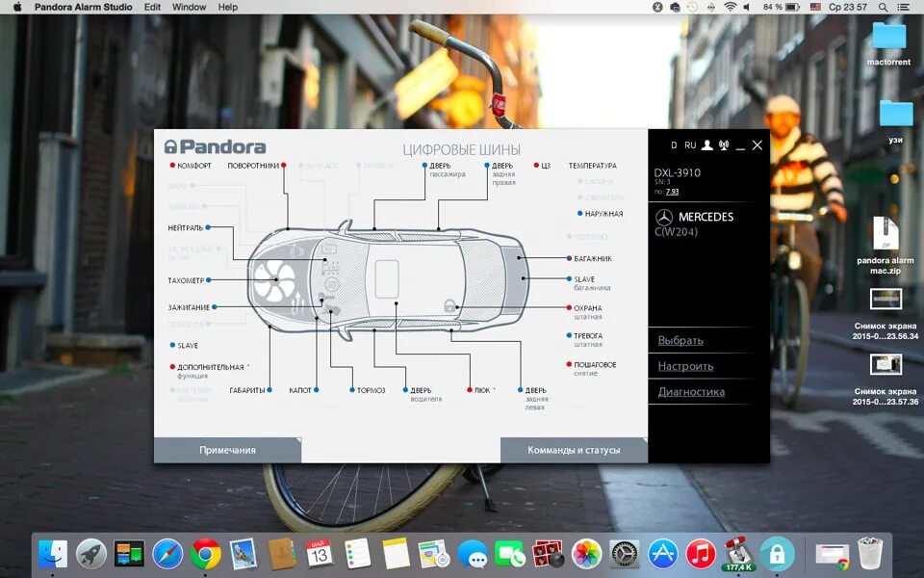
Task: Click the battery status icon
Action: point(792,7)
